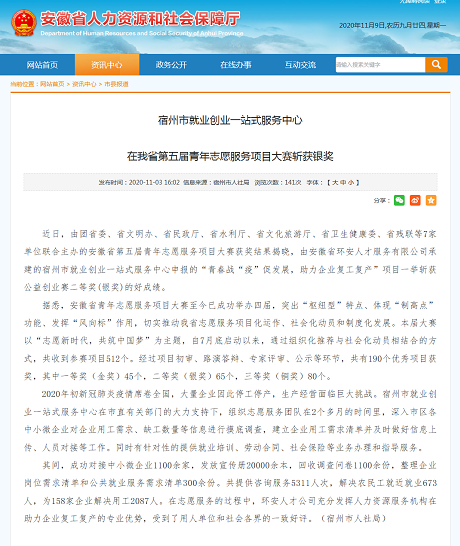Image resolution: width=460 pixels, height=546 pixels.
Task: Click the orange search magnifier button
Action: 436,64
